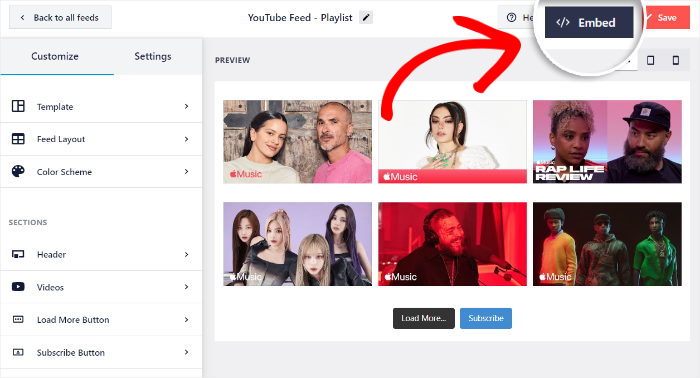The height and width of the screenshot is (378, 700).
Task: Click the YouTube Feed - Playlist title
Action: 300,18
